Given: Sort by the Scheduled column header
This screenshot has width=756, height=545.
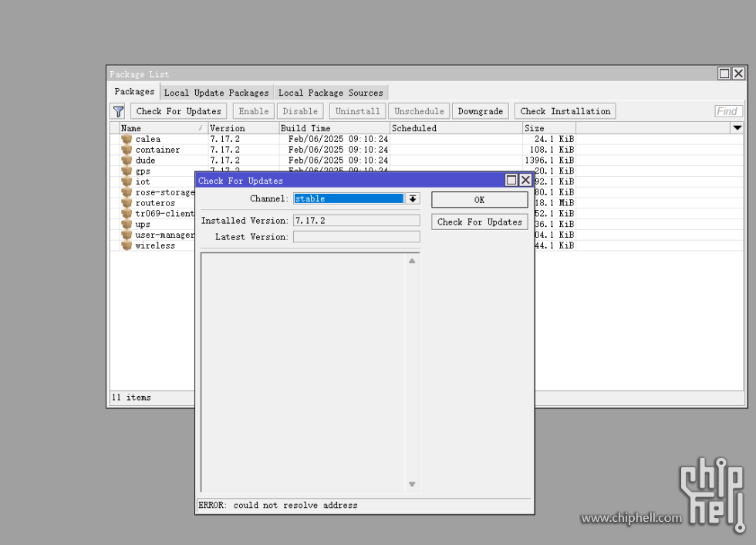Looking at the screenshot, I should (456, 128).
